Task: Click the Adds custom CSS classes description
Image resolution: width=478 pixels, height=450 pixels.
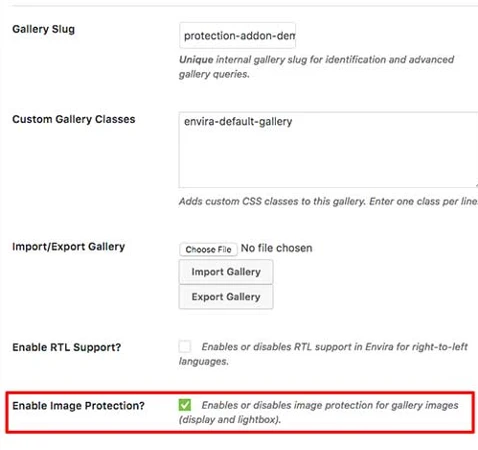Action: pos(328,201)
